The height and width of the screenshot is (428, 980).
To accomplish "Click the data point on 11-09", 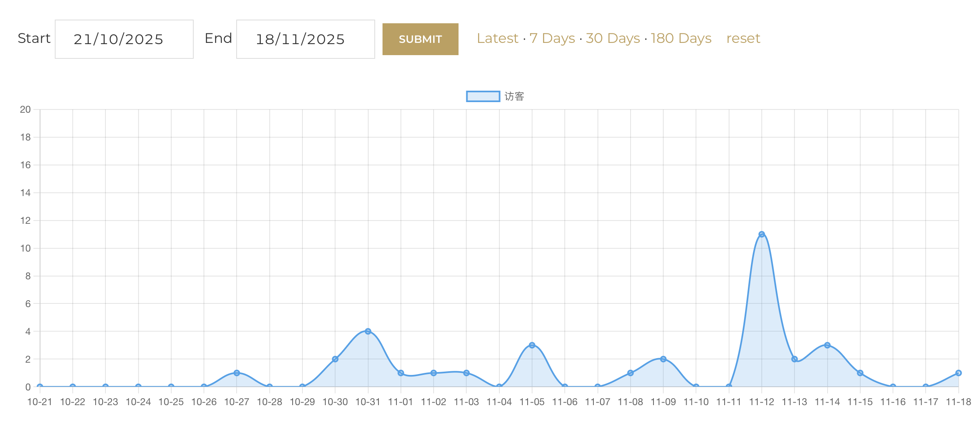I will coord(663,359).
